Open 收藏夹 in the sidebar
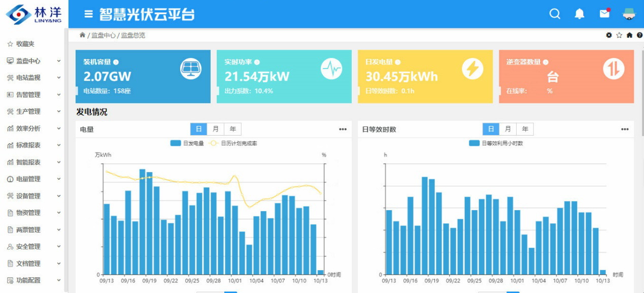 point(25,44)
